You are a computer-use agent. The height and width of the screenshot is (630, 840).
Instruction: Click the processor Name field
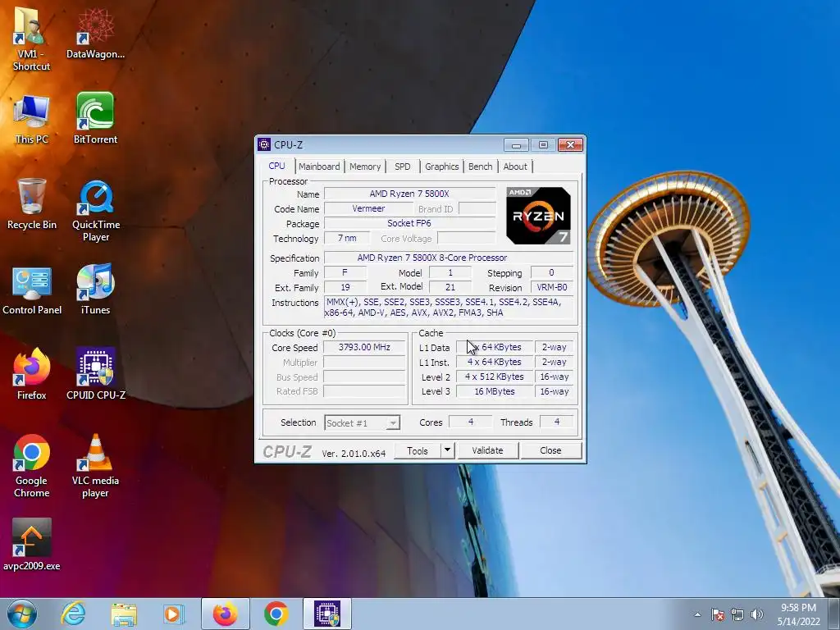(x=409, y=194)
